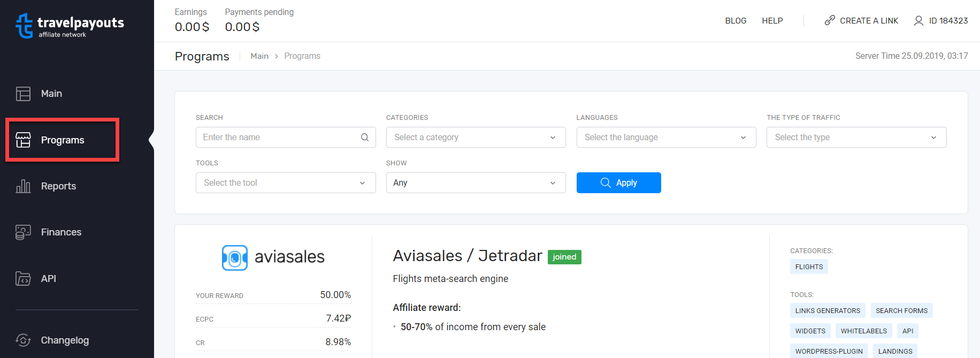Expand the Select the language dropdown

point(667,138)
